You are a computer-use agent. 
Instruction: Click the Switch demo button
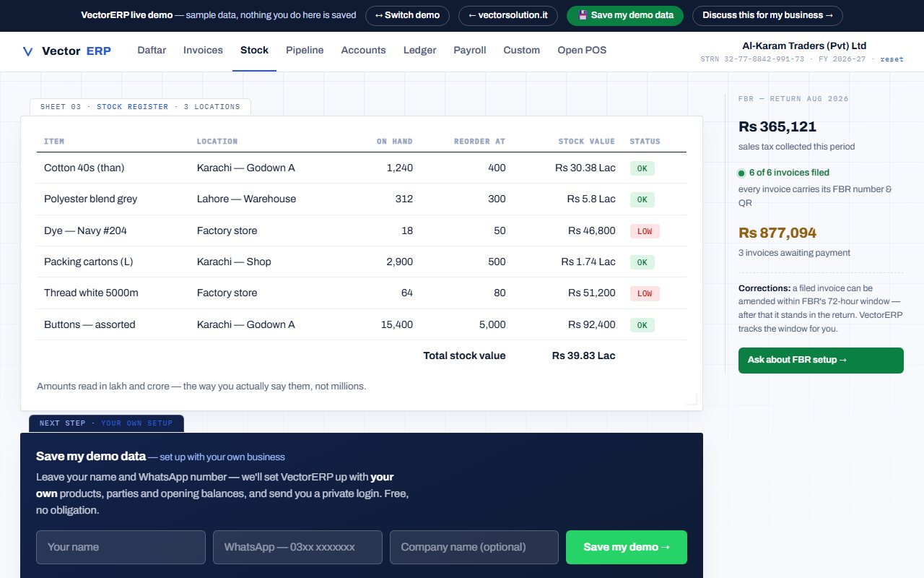click(x=407, y=15)
